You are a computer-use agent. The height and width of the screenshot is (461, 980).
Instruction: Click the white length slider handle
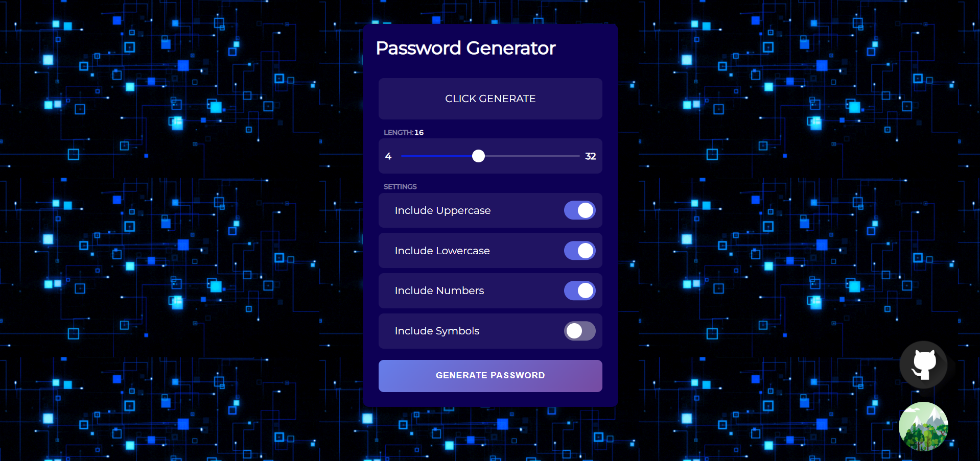click(478, 156)
